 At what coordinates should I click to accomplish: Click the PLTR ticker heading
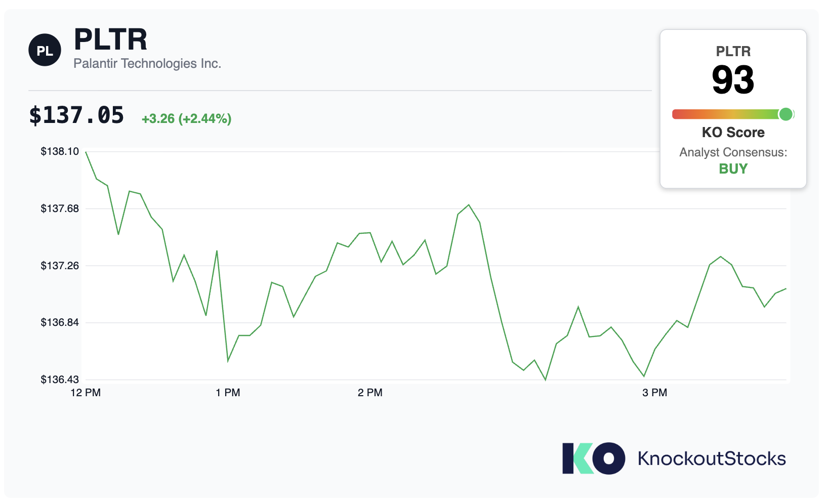pos(110,39)
